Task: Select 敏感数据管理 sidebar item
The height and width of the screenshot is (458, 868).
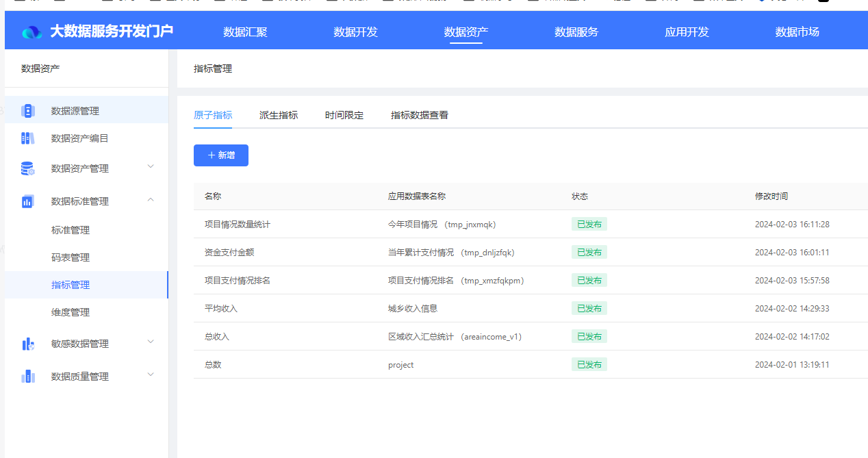Action: click(80, 344)
